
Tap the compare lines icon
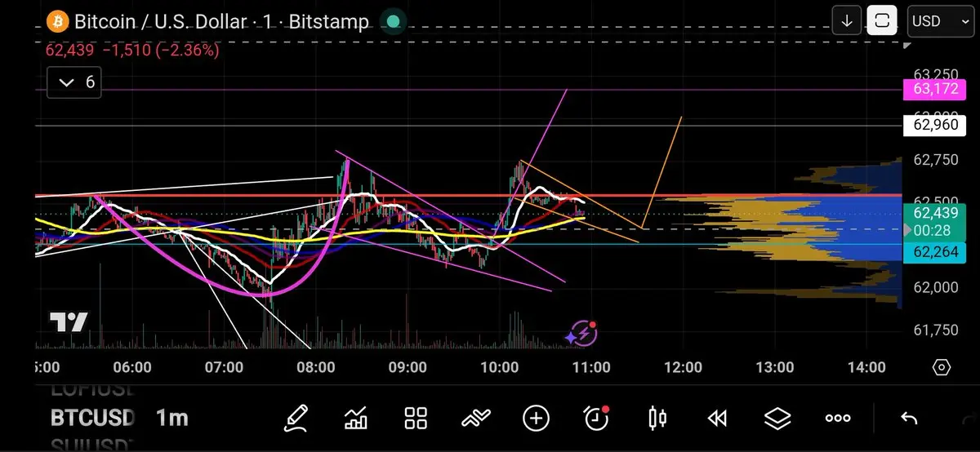point(475,419)
